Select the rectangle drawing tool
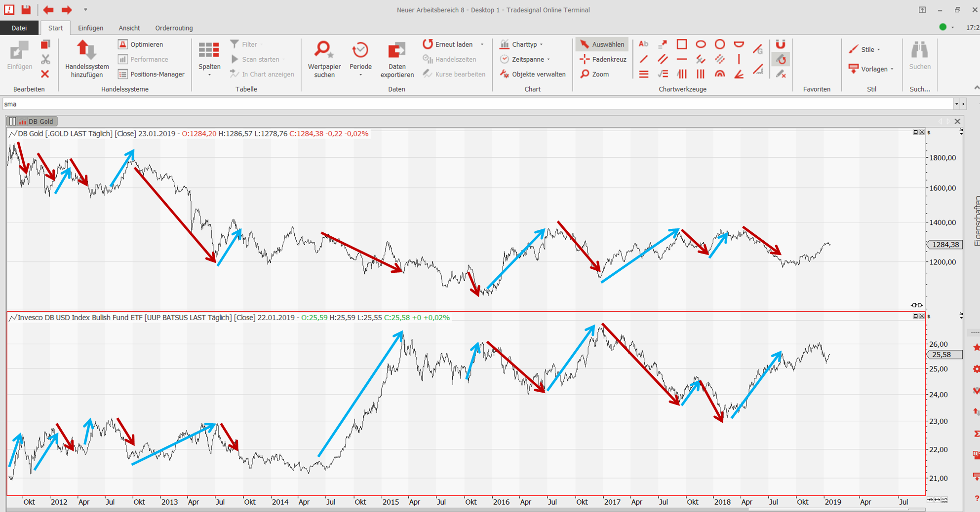 pyautogui.click(x=681, y=44)
